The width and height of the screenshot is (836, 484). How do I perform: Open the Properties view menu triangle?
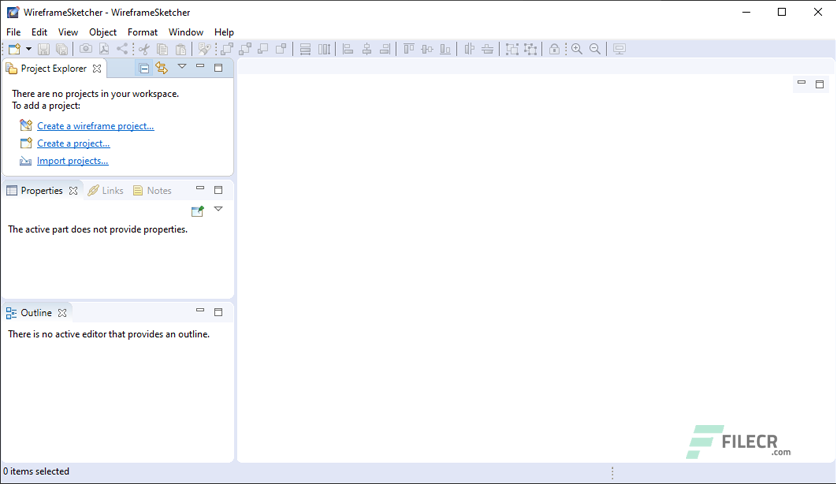tap(218, 209)
